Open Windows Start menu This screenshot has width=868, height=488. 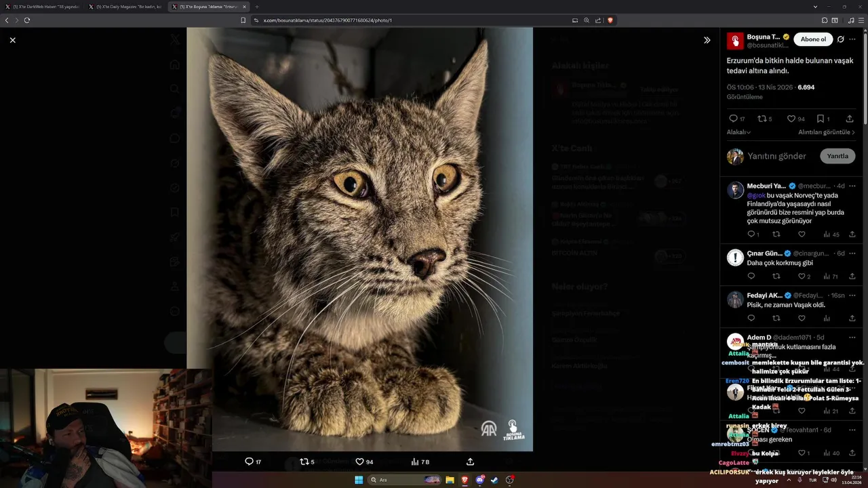click(x=359, y=480)
